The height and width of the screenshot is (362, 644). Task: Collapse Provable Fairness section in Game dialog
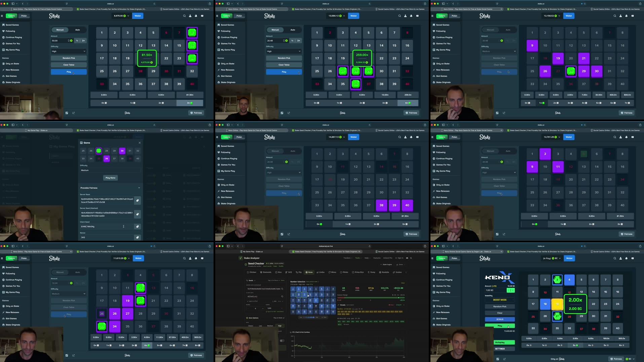(139, 188)
